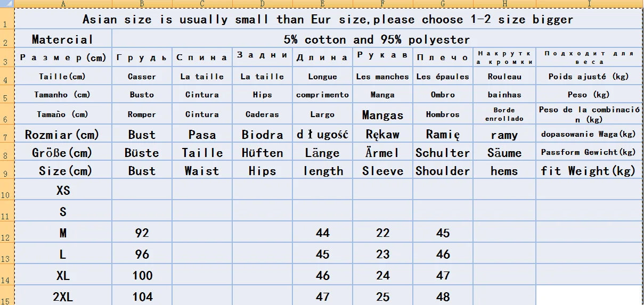Viewport: 644px width, 305px height.
Task: Select the white empty cell in row 15
Action: tap(588, 295)
